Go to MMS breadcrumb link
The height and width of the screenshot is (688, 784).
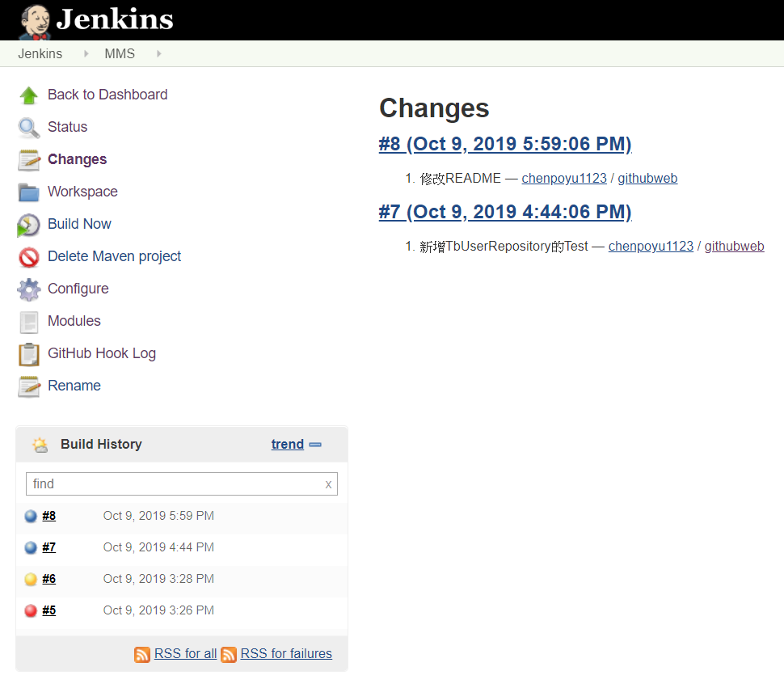pos(120,53)
